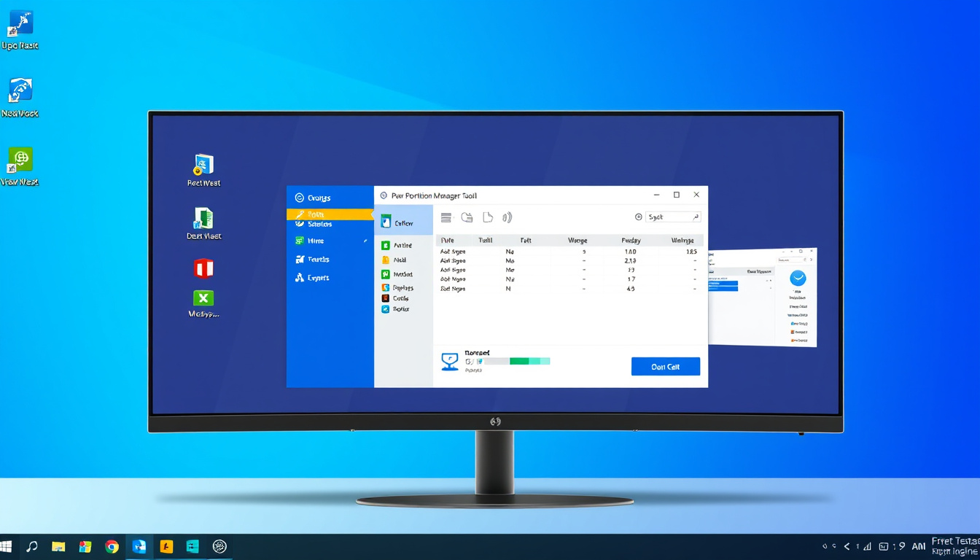Screen dimensions: 980x560
Task: Click the list view icon in the toolbar
Action: click(x=446, y=217)
